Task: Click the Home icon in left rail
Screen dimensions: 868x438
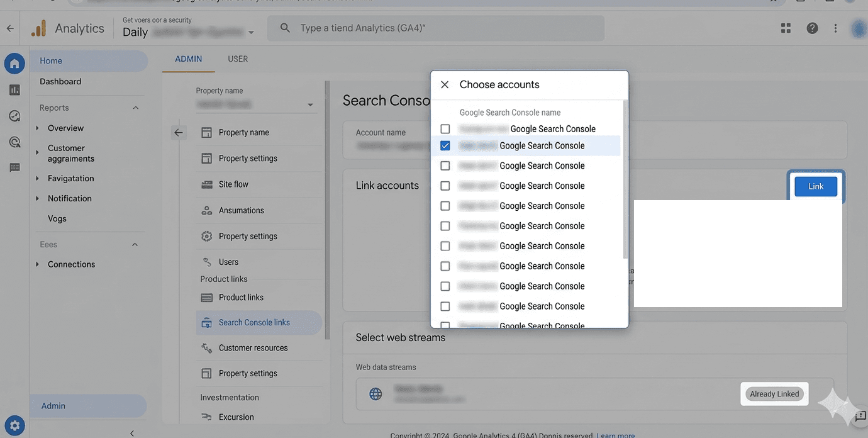Action: (x=14, y=63)
